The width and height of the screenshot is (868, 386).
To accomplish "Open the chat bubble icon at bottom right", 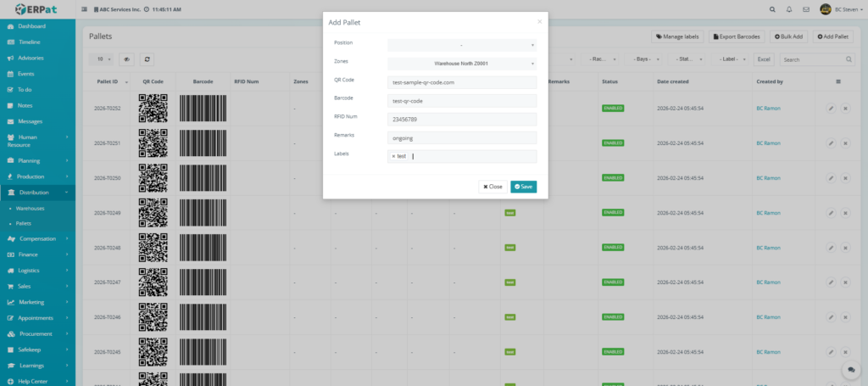I will 849,371.
